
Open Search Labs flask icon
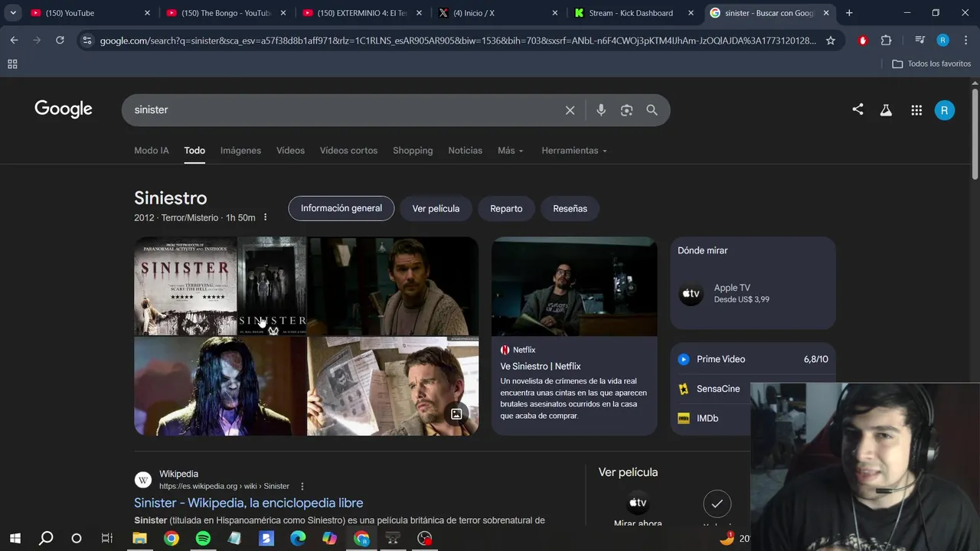pos(886,110)
